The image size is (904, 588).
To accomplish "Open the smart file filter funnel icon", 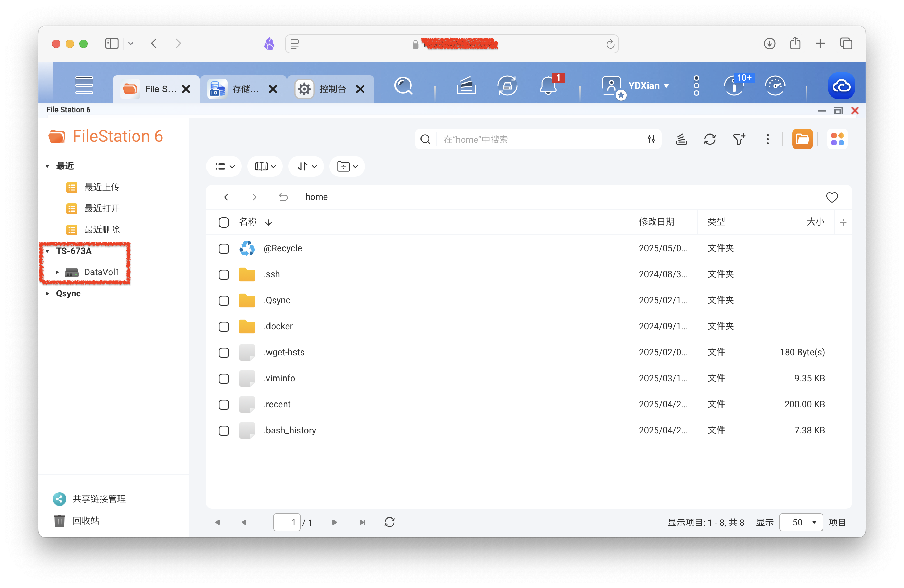I will coord(739,139).
